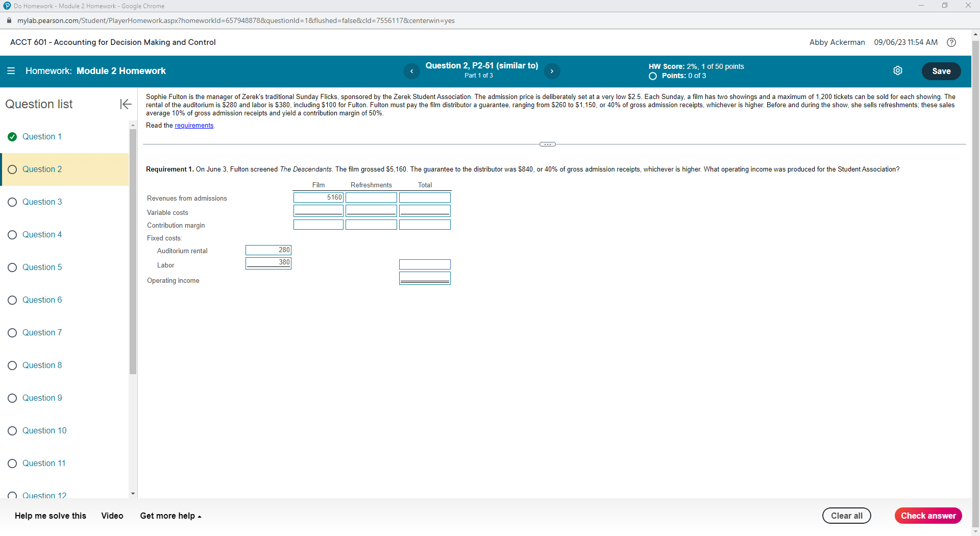Click the Points radio circle icon
This screenshot has height=536, width=980.
click(653, 76)
